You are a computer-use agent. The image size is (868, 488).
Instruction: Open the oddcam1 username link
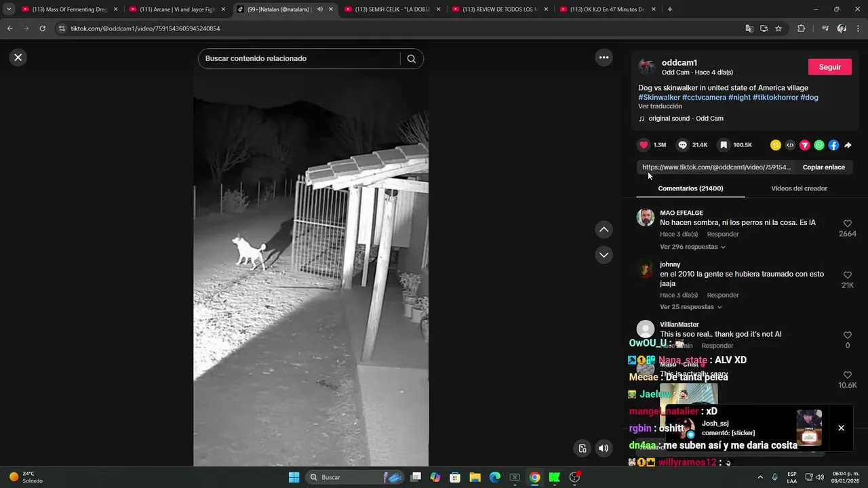point(679,62)
